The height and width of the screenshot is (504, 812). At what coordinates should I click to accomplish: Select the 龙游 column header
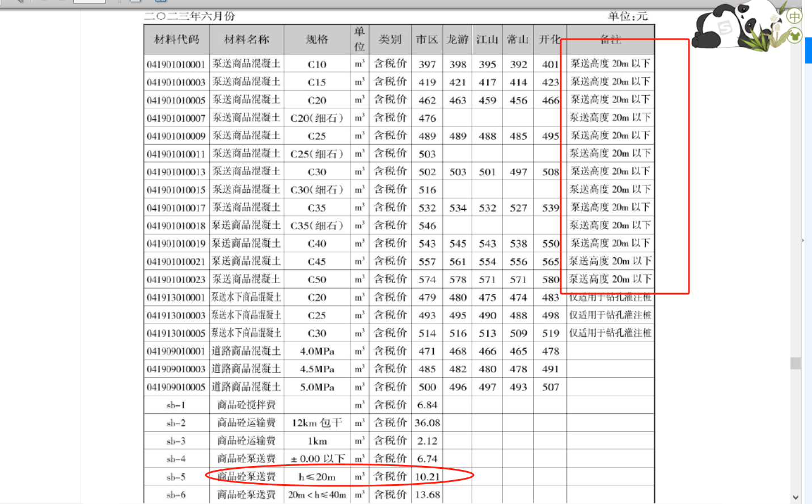pyautogui.click(x=457, y=39)
